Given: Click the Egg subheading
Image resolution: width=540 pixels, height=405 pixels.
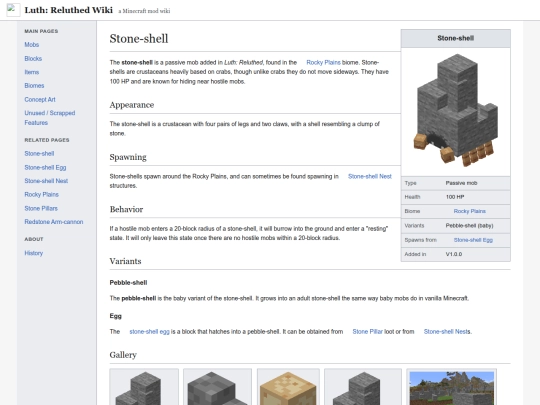Looking at the screenshot, I should (116, 316).
